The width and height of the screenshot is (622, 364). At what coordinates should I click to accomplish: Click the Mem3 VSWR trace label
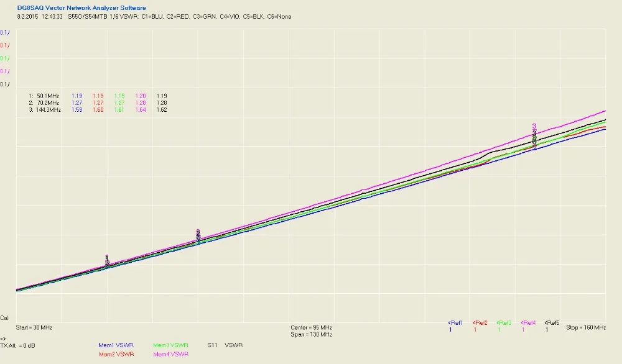click(x=170, y=345)
